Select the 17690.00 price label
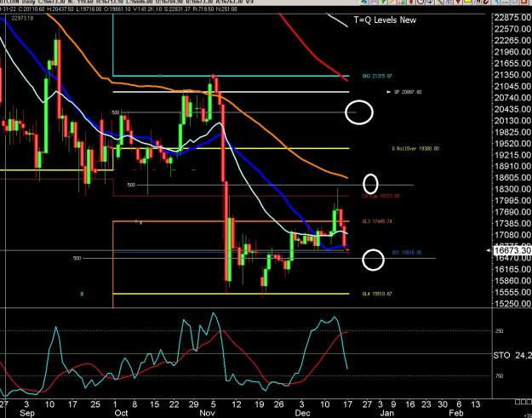The image size is (532, 418). [513, 212]
